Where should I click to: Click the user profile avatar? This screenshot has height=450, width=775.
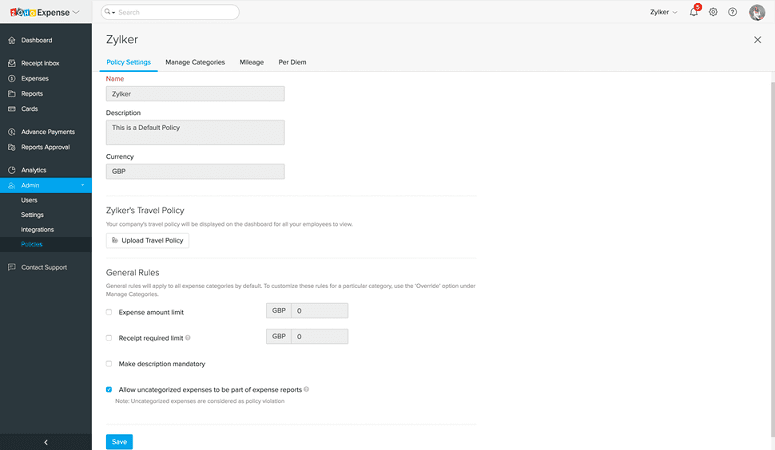pyautogui.click(x=757, y=12)
